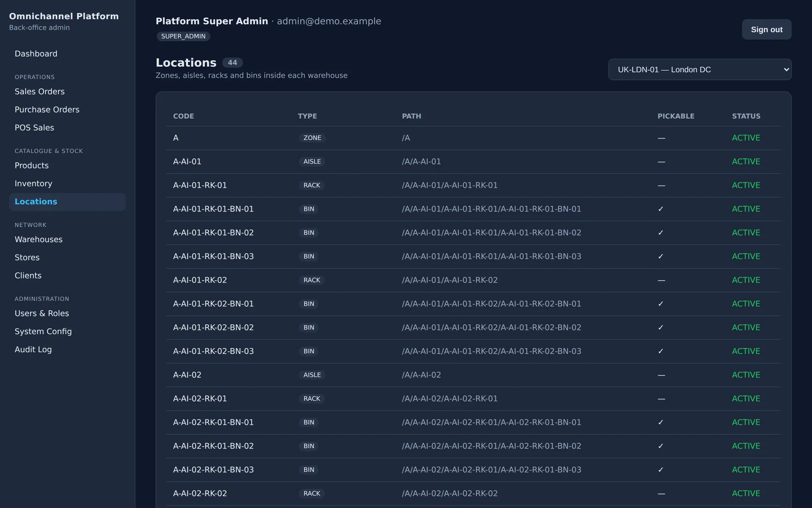The image size is (812, 508).
Task: Click the RACK badge for A-AI-01-RK-01
Action: click(312, 185)
